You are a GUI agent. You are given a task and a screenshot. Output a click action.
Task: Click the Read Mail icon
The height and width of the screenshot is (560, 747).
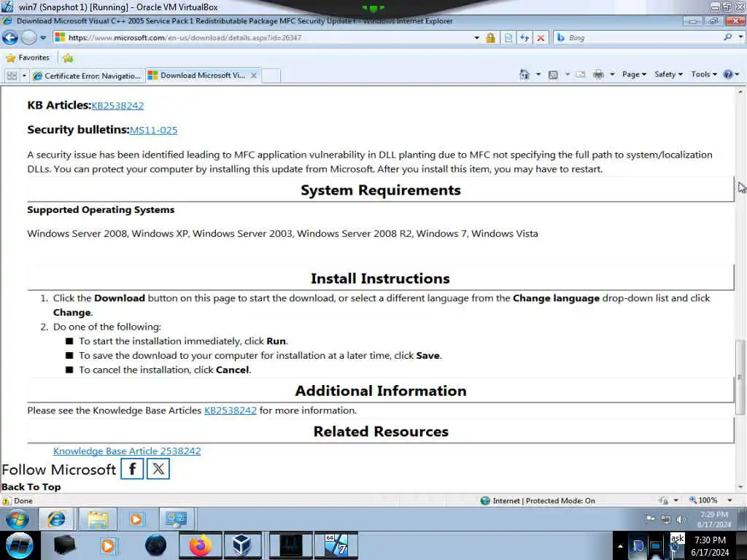[x=580, y=74]
